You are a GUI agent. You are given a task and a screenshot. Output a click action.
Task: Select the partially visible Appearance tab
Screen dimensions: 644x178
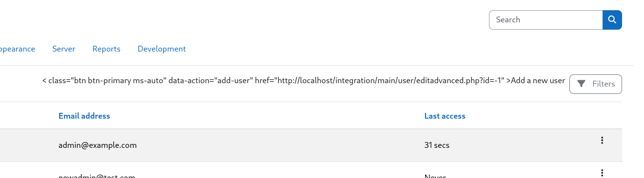(18, 49)
